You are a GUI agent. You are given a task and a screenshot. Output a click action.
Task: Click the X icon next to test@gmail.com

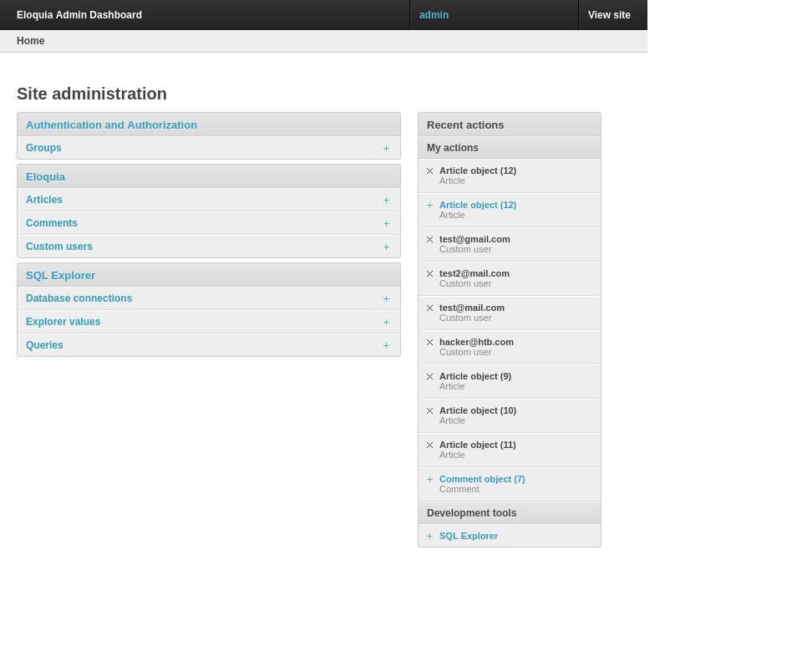click(x=429, y=240)
